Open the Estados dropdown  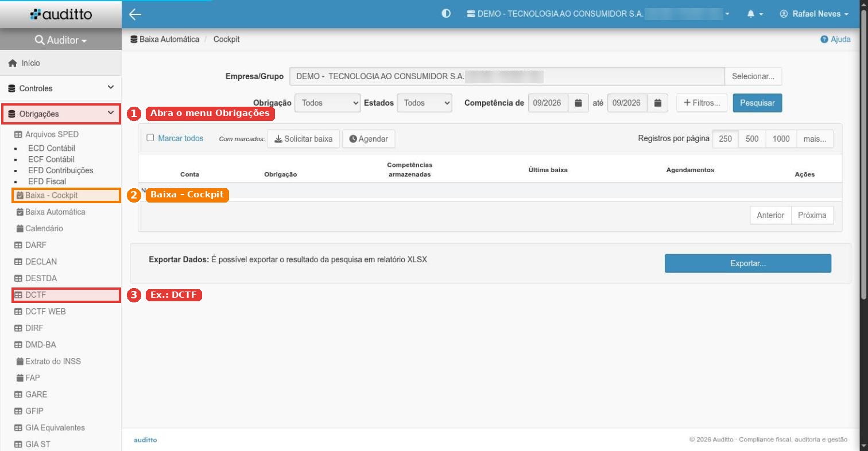(x=424, y=103)
